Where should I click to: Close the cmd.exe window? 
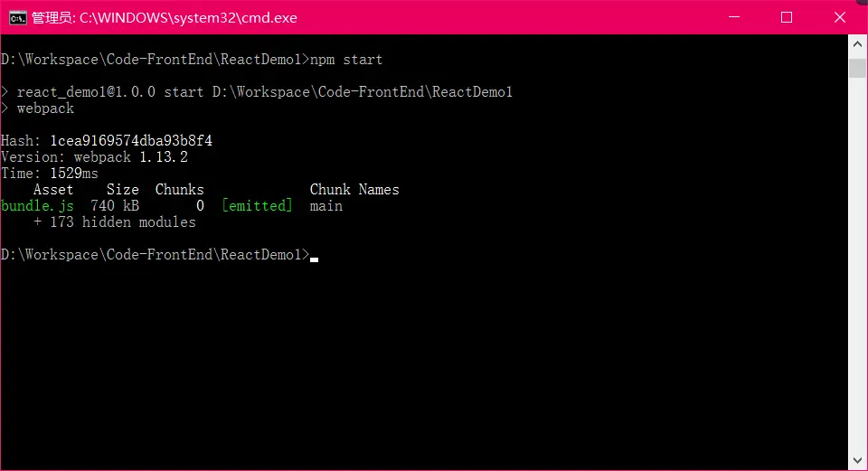(839, 17)
